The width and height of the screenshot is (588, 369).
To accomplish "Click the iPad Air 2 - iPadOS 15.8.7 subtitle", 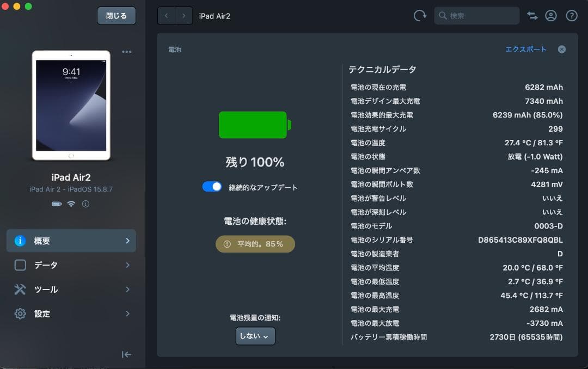I will click(x=71, y=189).
